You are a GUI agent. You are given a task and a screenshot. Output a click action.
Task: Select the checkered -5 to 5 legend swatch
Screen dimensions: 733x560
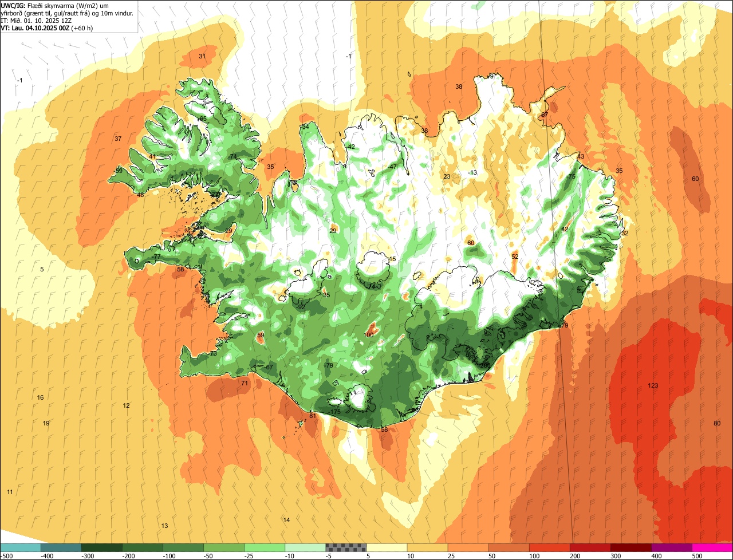pyautogui.click(x=346, y=547)
